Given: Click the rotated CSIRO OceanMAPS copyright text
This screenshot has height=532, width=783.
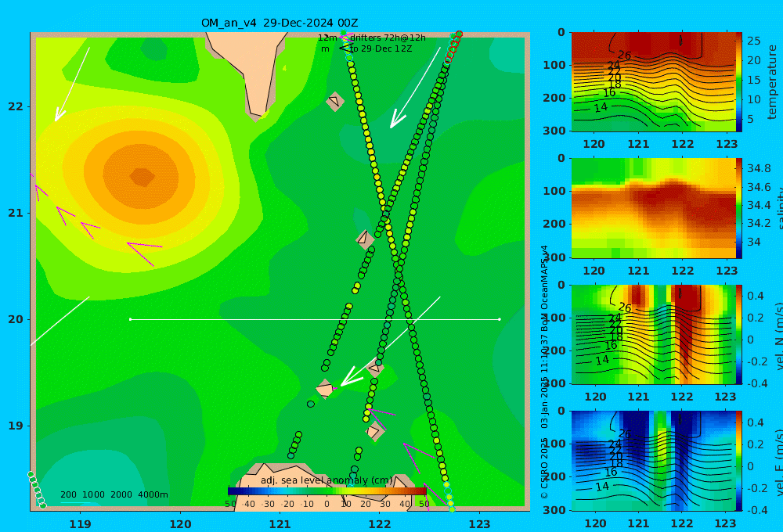Looking at the screenshot, I should point(544,372).
